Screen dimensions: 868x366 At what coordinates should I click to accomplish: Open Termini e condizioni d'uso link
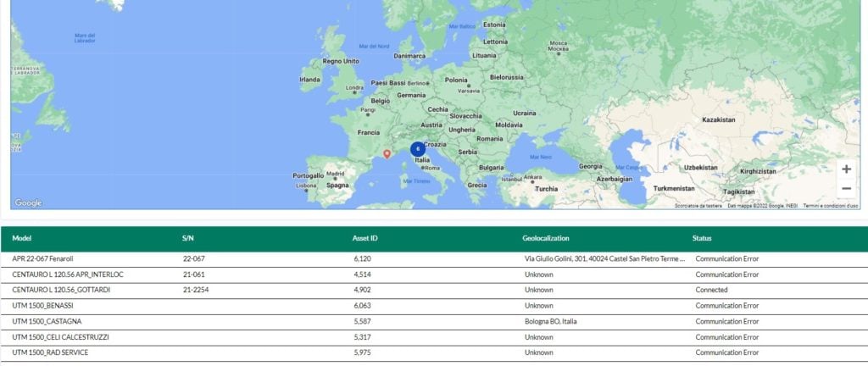(x=831, y=206)
